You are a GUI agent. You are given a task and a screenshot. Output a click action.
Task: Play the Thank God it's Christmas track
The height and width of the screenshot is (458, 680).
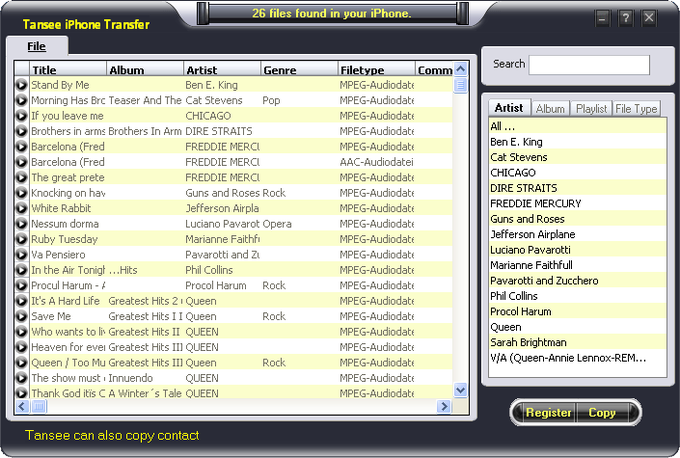pyautogui.click(x=21, y=393)
